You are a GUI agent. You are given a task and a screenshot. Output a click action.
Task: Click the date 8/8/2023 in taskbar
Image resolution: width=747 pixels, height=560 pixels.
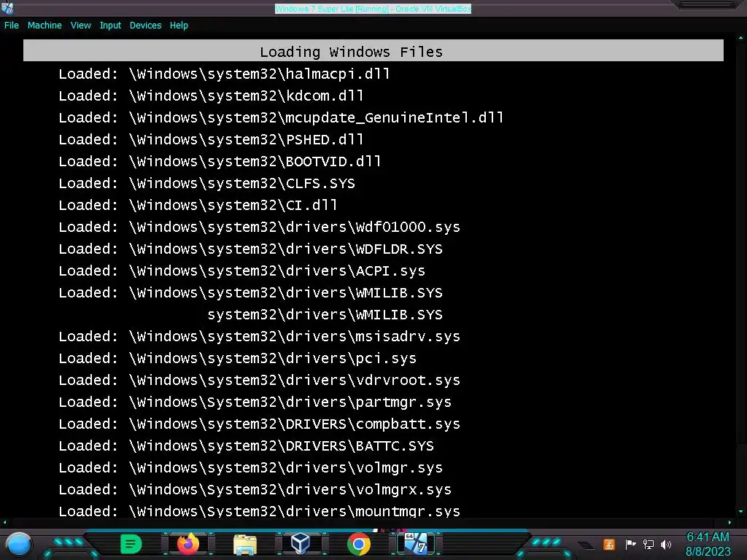[x=708, y=552]
